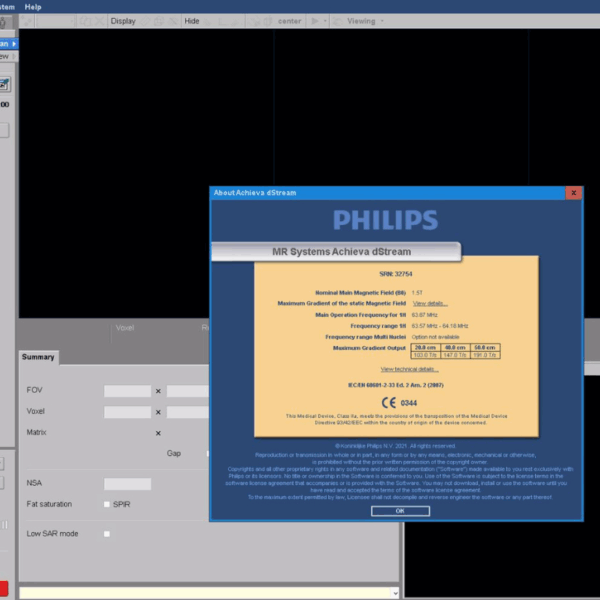Click the first FOV input field
This screenshot has height=600, width=600.
click(x=127, y=391)
